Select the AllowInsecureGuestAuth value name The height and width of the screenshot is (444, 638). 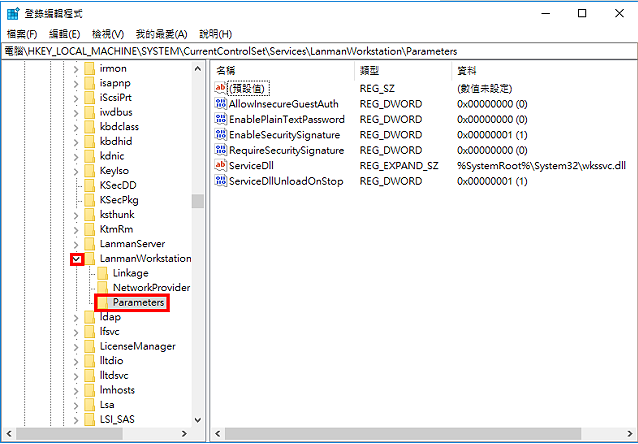(x=284, y=104)
